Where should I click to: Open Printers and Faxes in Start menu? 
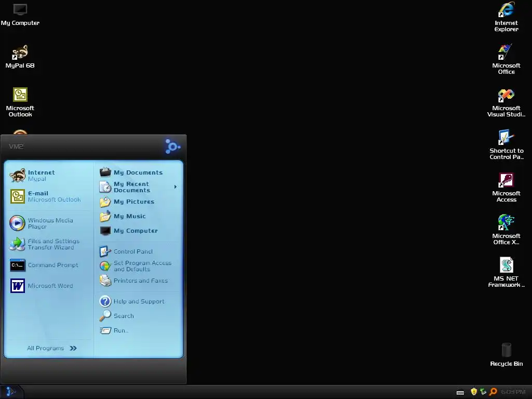coord(138,281)
